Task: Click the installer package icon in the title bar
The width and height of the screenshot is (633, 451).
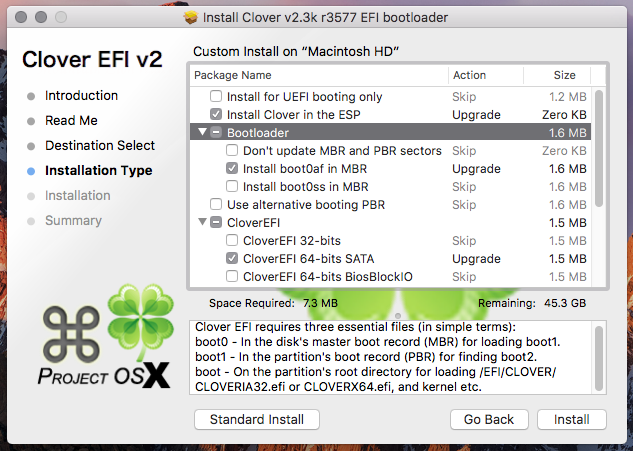Action: pos(191,17)
